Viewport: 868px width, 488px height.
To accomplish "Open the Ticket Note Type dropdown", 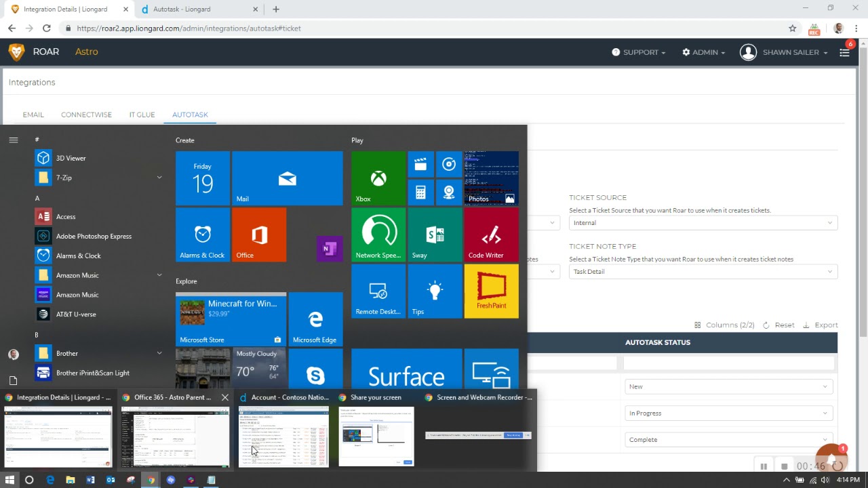I will click(x=703, y=272).
